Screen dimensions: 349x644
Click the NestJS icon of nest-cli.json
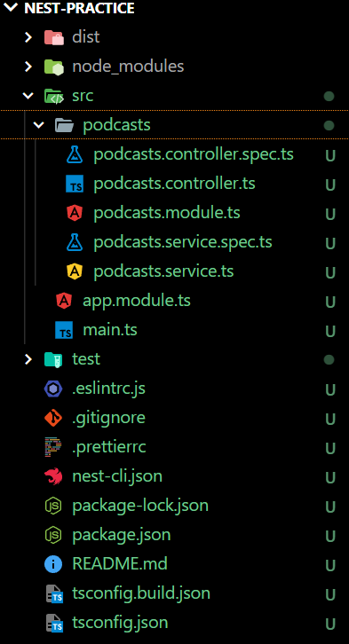[x=53, y=476]
